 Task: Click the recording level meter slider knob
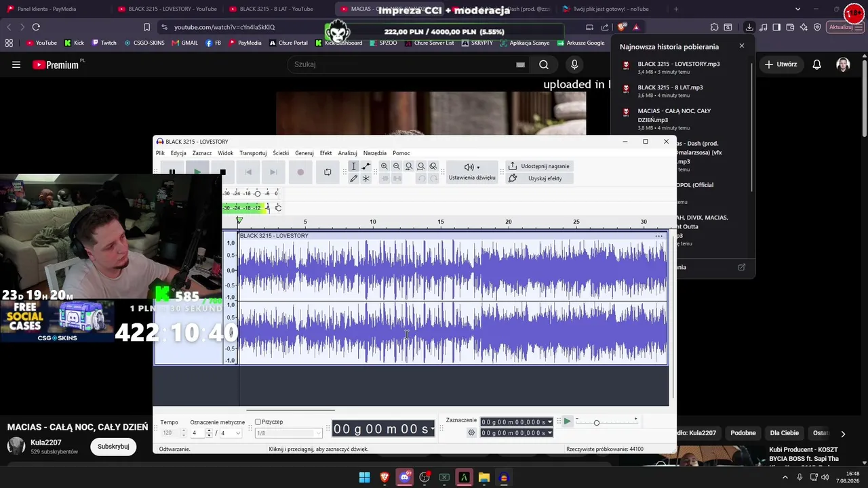tap(257, 194)
